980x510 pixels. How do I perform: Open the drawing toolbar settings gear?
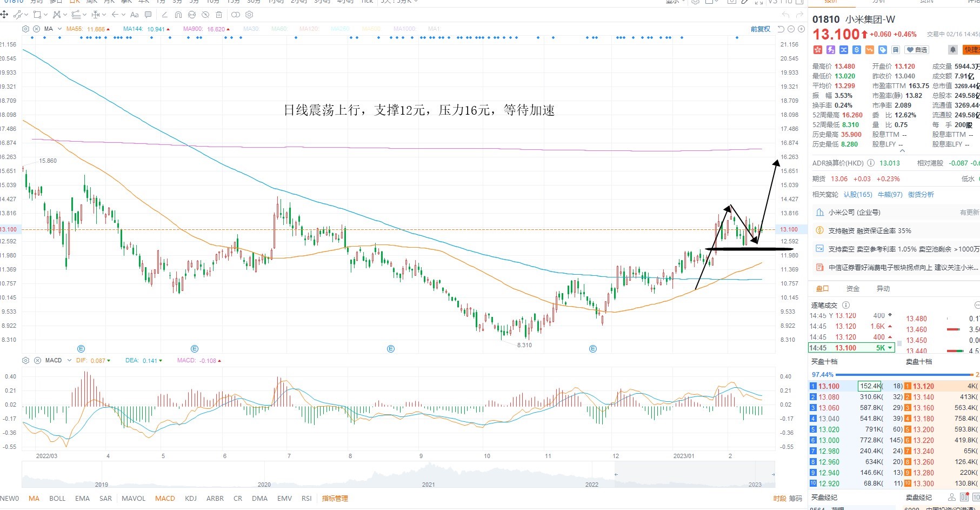249,15
